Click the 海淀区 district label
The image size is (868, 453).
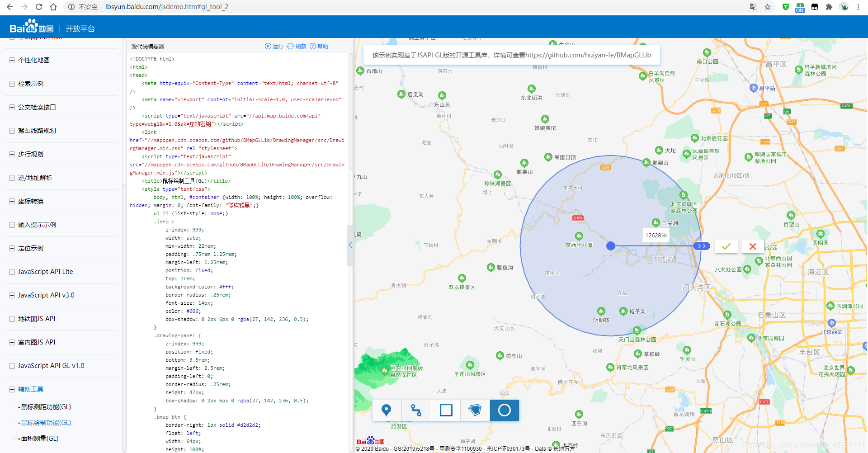click(818, 272)
